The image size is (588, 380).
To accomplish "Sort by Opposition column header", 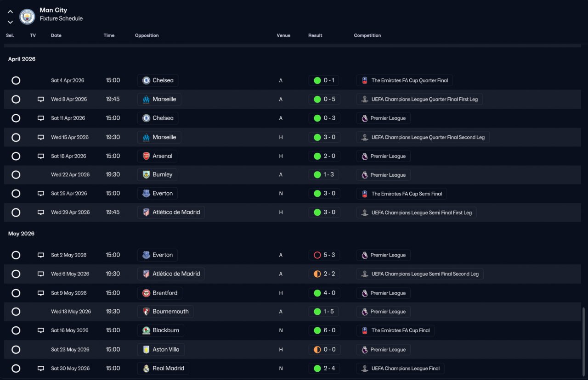I will (x=147, y=35).
